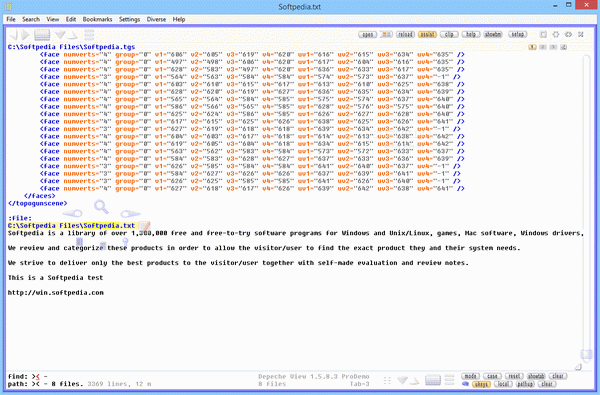Open the Search menu
Image resolution: width=600 pixels, height=395 pixels.
(x=31, y=19)
